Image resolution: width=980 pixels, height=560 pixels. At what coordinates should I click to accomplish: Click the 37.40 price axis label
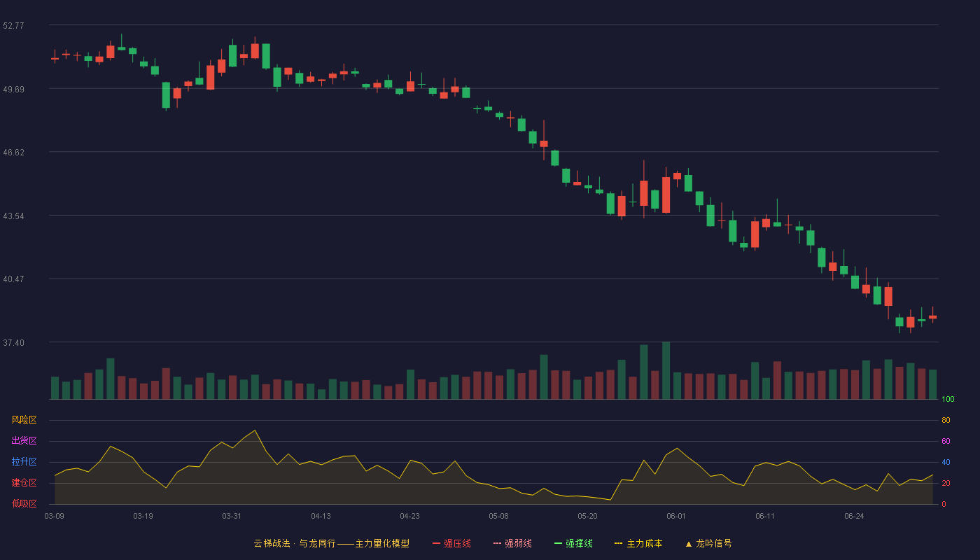pos(13,343)
